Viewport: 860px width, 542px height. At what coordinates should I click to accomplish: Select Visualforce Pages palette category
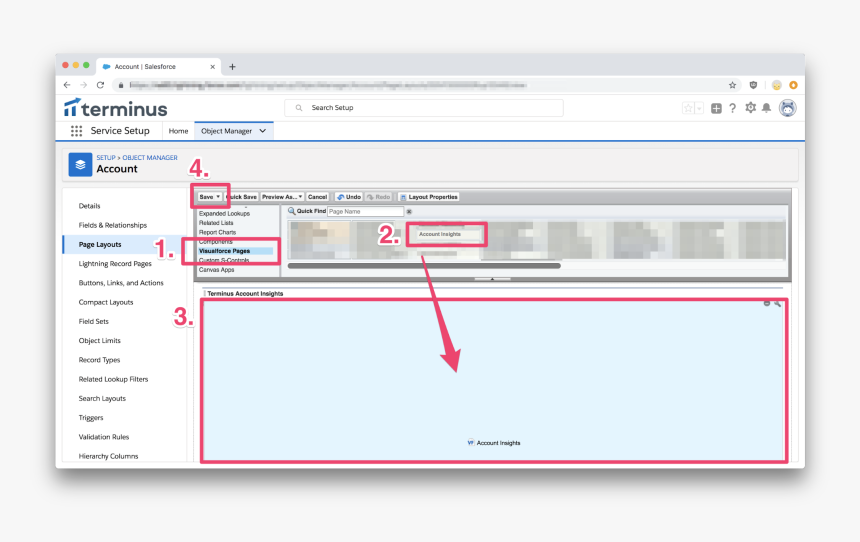tap(224, 251)
